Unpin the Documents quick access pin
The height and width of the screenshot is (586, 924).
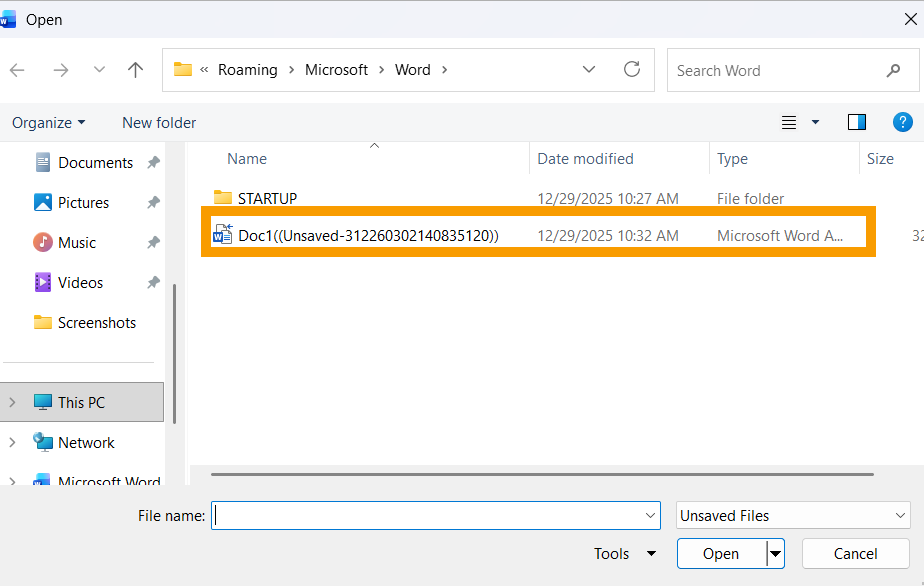[153, 163]
